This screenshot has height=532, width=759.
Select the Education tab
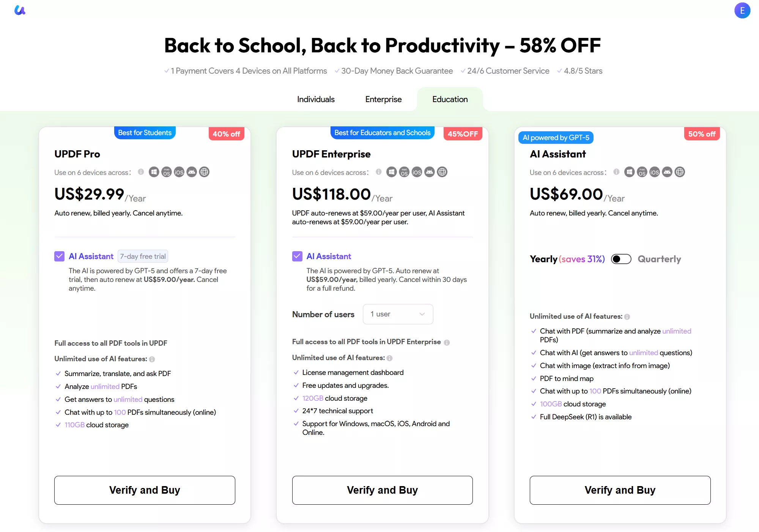point(450,99)
